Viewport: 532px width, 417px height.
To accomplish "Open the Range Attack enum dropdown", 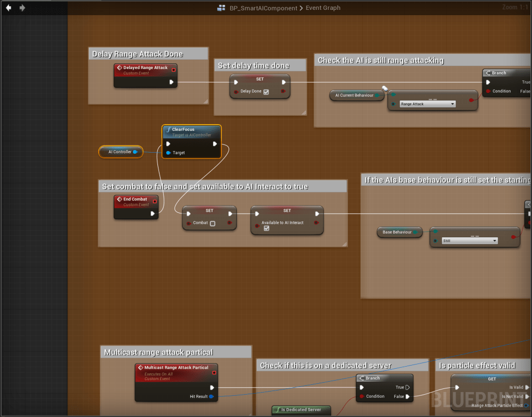I will tap(428, 104).
